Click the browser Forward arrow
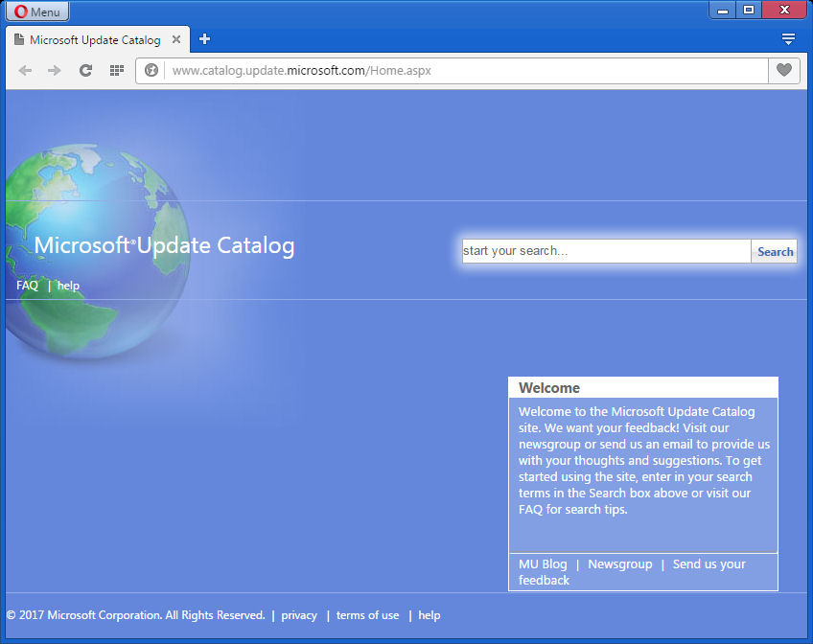813x644 pixels. pos(55,70)
